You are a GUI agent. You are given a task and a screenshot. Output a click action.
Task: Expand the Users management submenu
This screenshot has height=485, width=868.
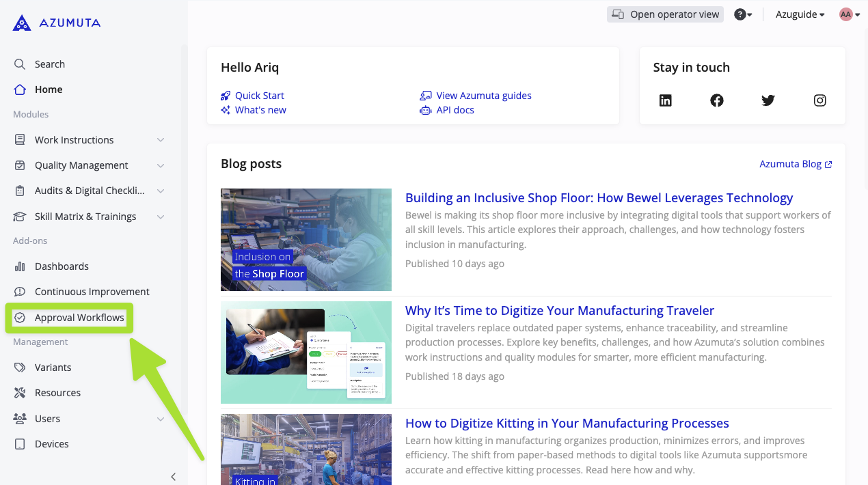(160, 419)
